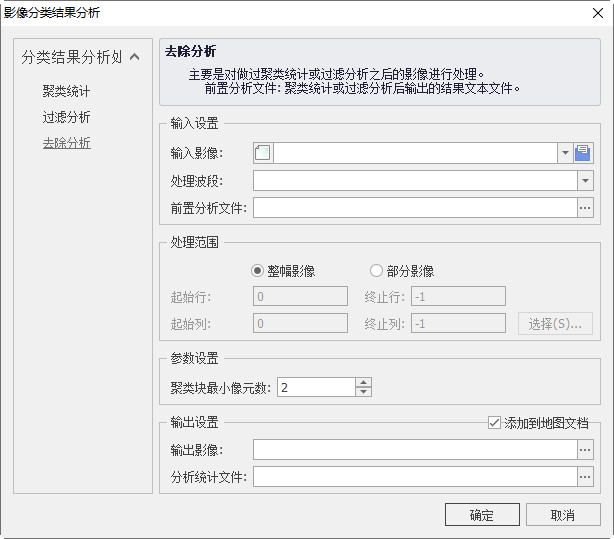The width and height of the screenshot is (614, 539).
Task: Collapse the 分类结果分析 panel group
Action: [x=134, y=57]
